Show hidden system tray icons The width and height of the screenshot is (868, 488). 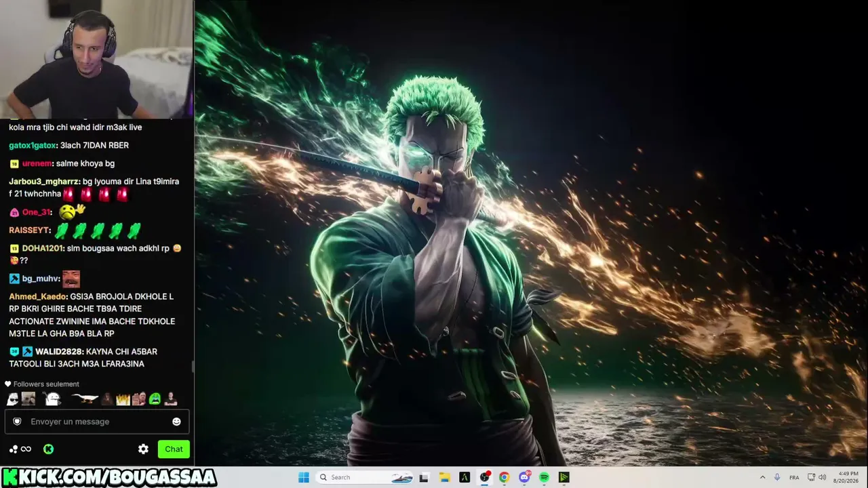[x=762, y=477]
